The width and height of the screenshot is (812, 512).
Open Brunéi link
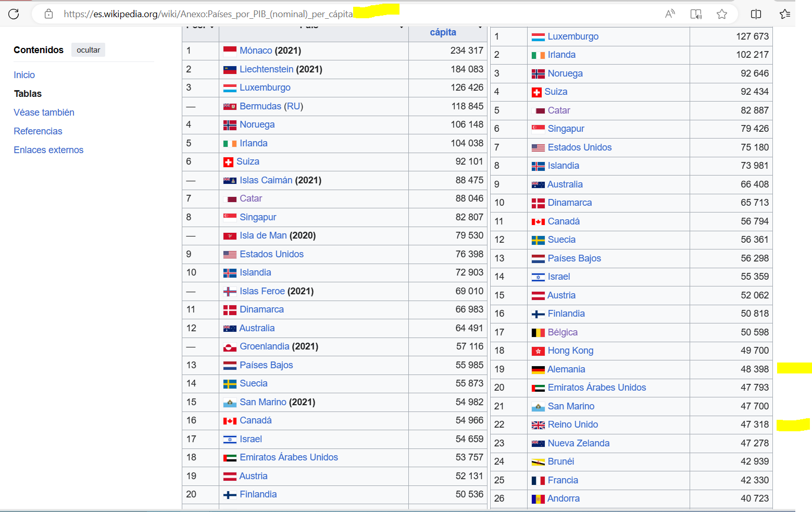pyautogui.click(x=561, y=461)
